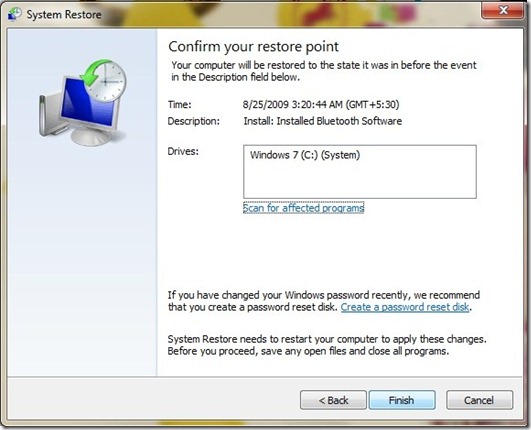Click the Drives label

pyautogui.click(x=183, y=151)
